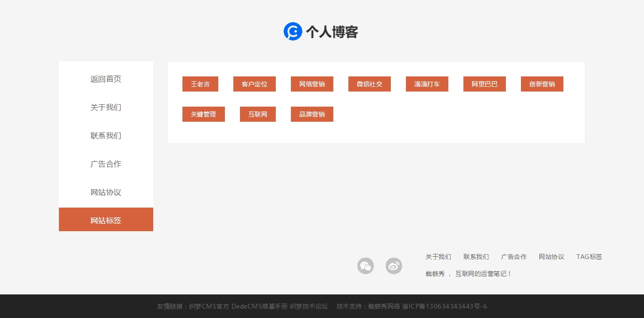The height and width of the screenshot is (318, 644).
Task: Open 广告合作 in the sidebar menu
Action: coord(106,164)
